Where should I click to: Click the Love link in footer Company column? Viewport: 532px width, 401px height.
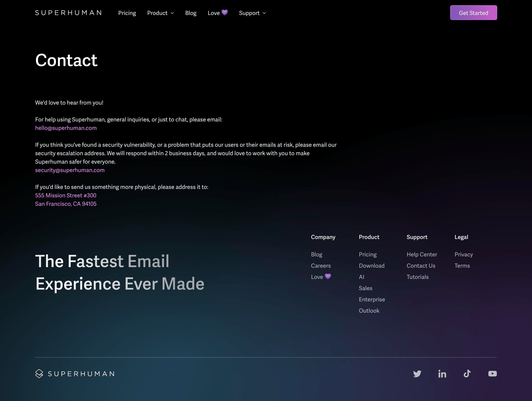click(321, 277)
